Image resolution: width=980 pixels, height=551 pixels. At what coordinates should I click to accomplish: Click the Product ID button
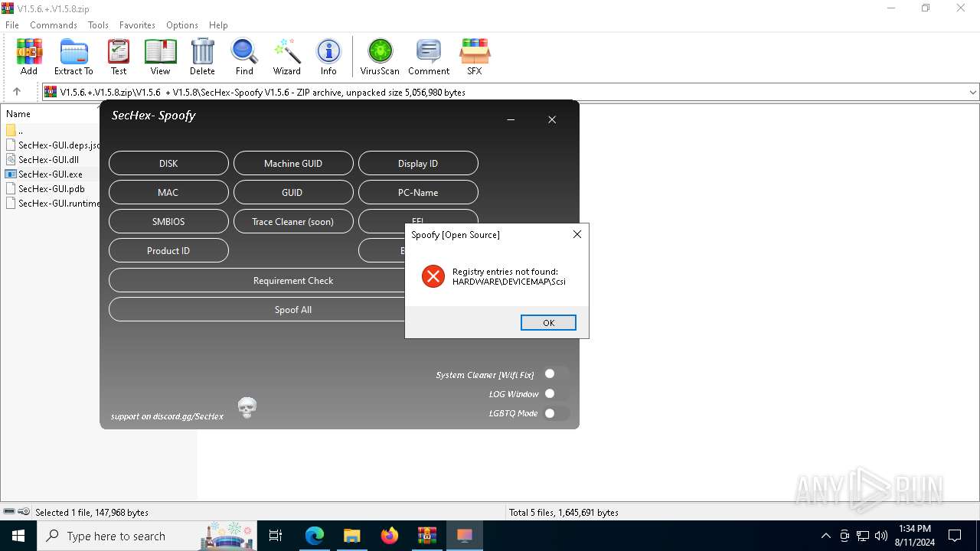click(x=168, y=250)
